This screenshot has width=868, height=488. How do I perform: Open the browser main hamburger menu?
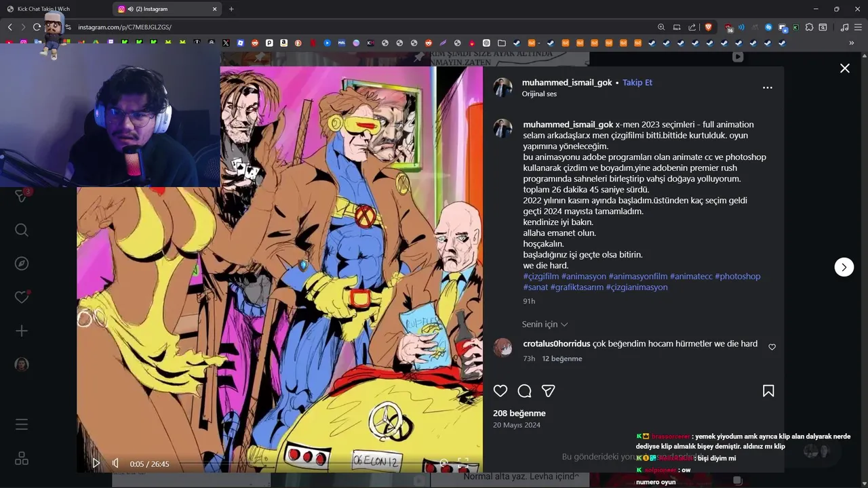coord(859,27)
